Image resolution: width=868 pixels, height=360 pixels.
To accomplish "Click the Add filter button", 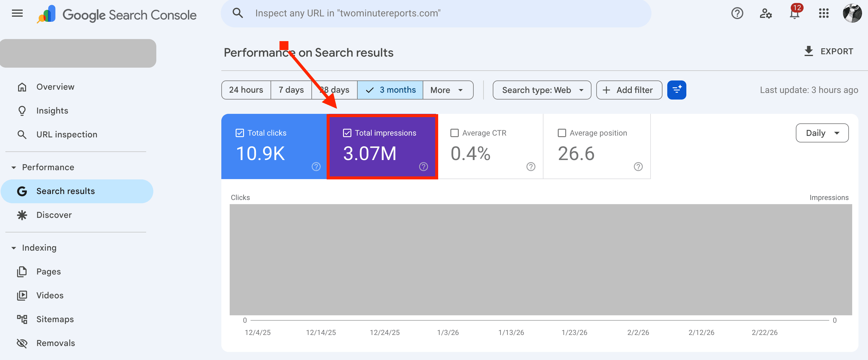I will coord(629,90).
